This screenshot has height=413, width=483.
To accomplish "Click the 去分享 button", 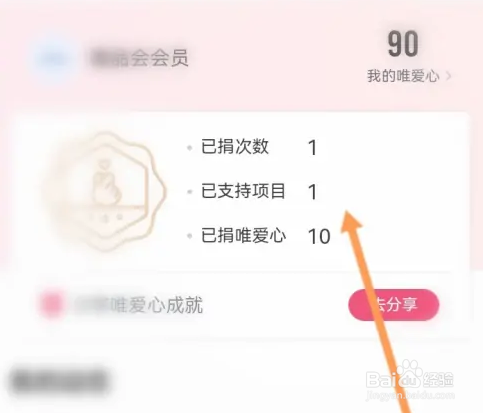I will click(394, 305).
